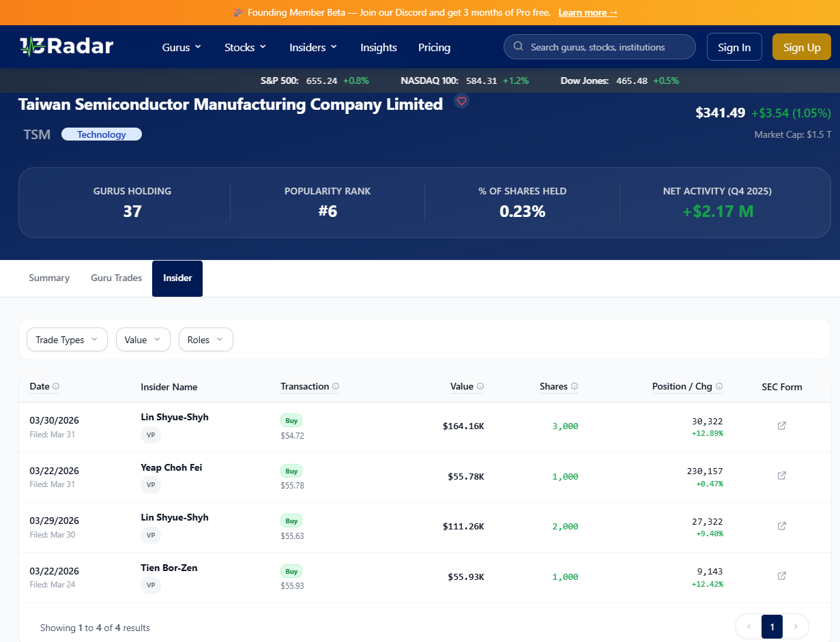The width and height of the screenshot is (840, 642).
Task: Open the Insights page
Action: 379,47
